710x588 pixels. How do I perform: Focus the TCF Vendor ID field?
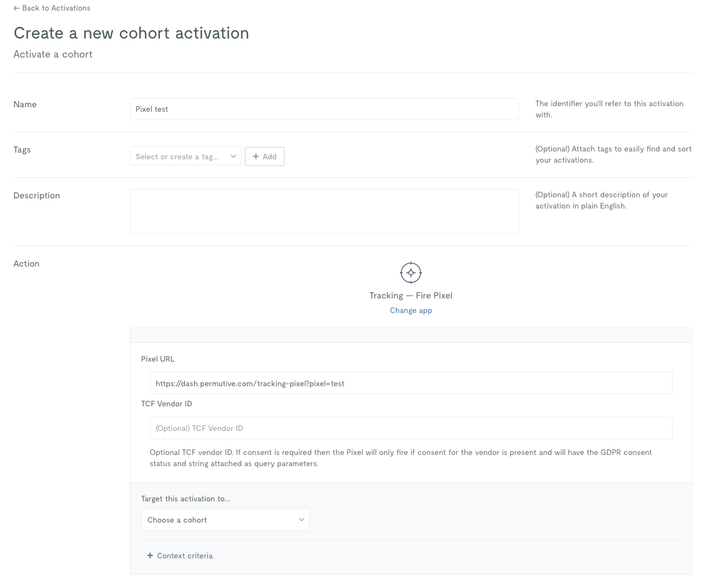click(x=411, y=428)
